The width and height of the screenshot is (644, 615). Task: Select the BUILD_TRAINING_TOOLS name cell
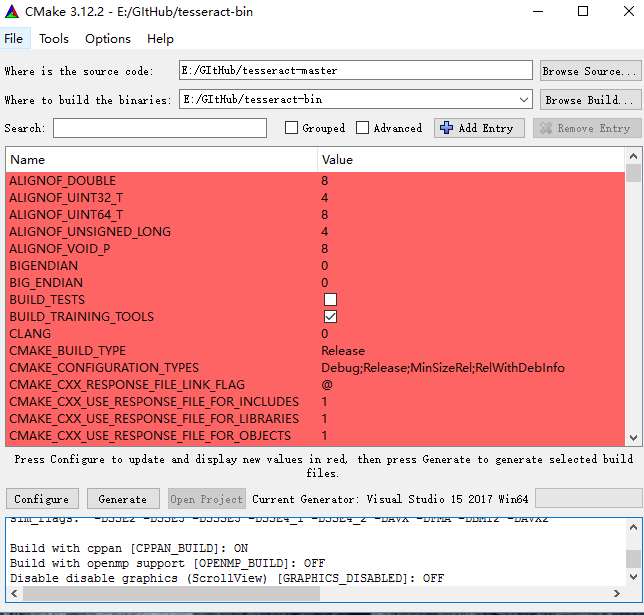[82, 317]
